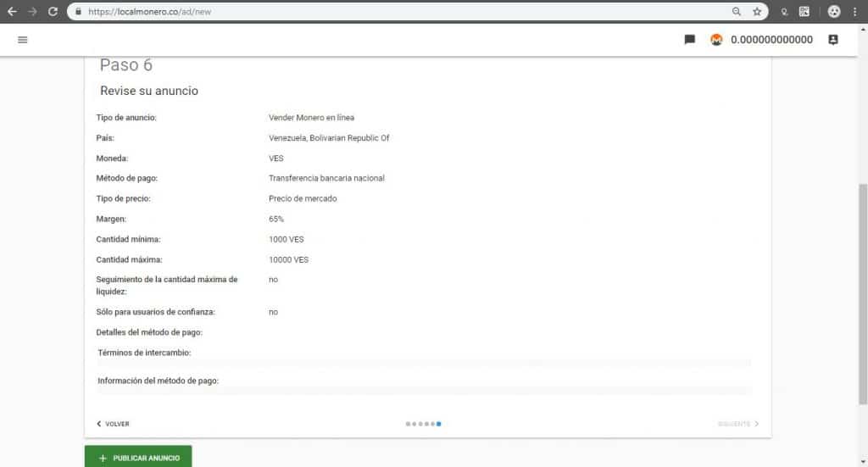Click the first step indicator dot
The image size is (868, 467).
pos(408,424)
